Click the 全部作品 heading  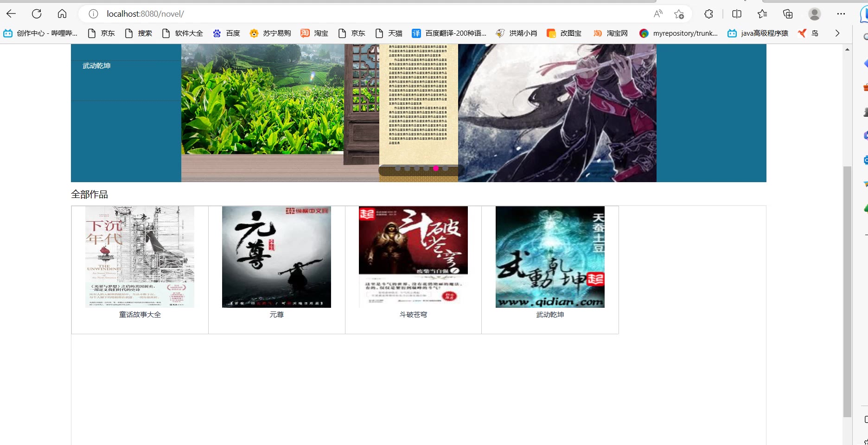click(89, 195)
